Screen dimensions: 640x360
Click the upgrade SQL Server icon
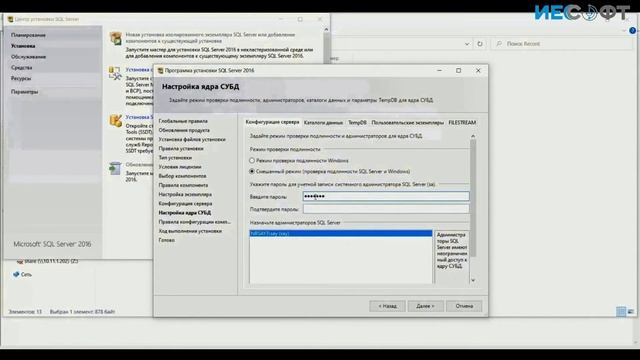(x=116, y=168)
